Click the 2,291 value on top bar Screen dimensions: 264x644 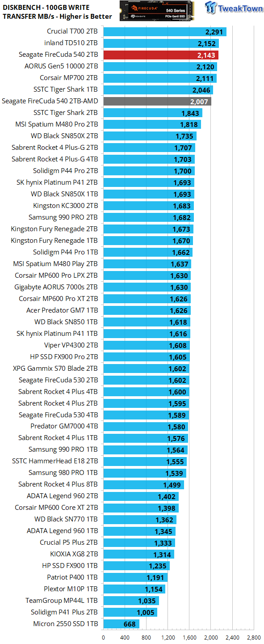coord(214,32)
